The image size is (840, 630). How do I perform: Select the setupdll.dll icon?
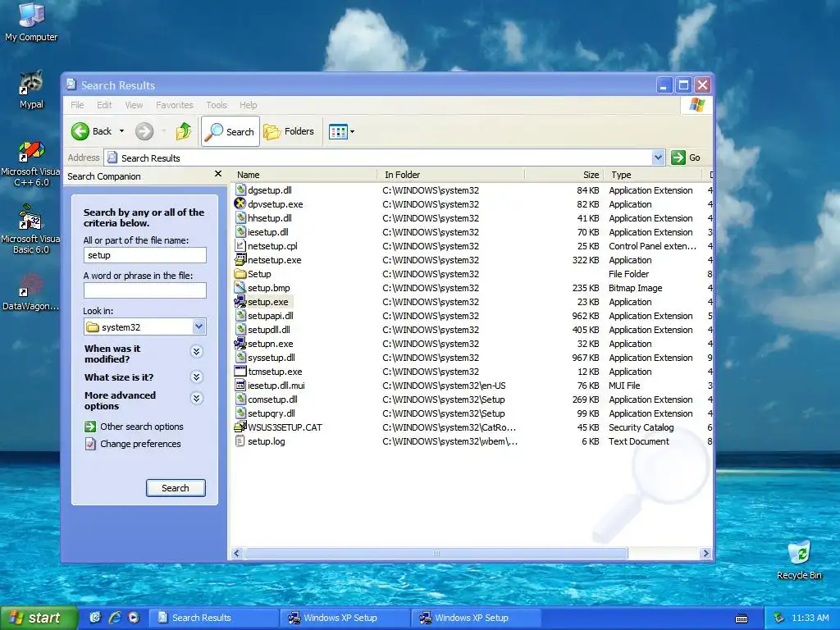tap(240, 330)
